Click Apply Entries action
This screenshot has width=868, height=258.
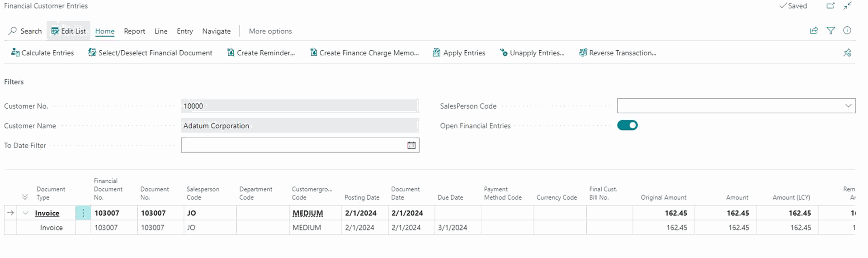point(459,53)
